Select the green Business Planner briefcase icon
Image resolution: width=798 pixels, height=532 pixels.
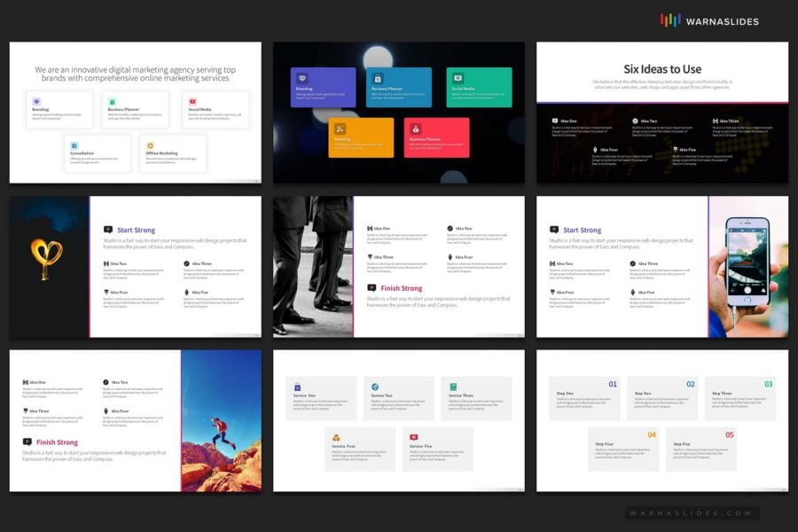point(111,101)
